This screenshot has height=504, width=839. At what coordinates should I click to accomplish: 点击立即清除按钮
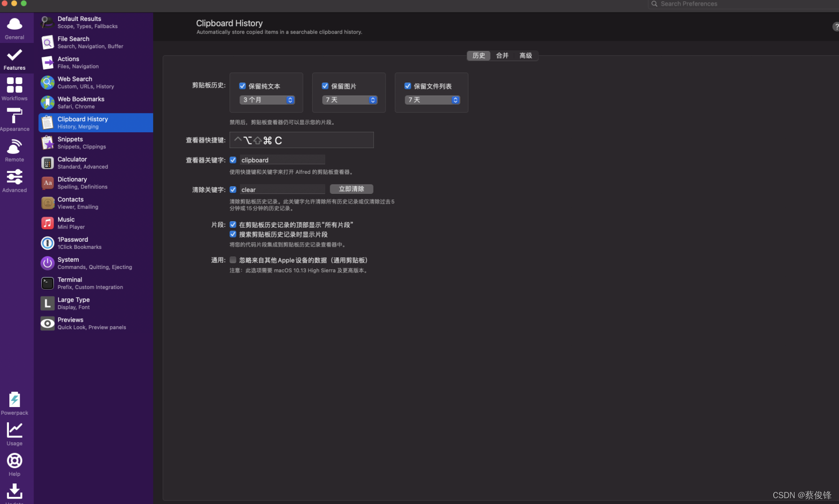tap(352, 189)
